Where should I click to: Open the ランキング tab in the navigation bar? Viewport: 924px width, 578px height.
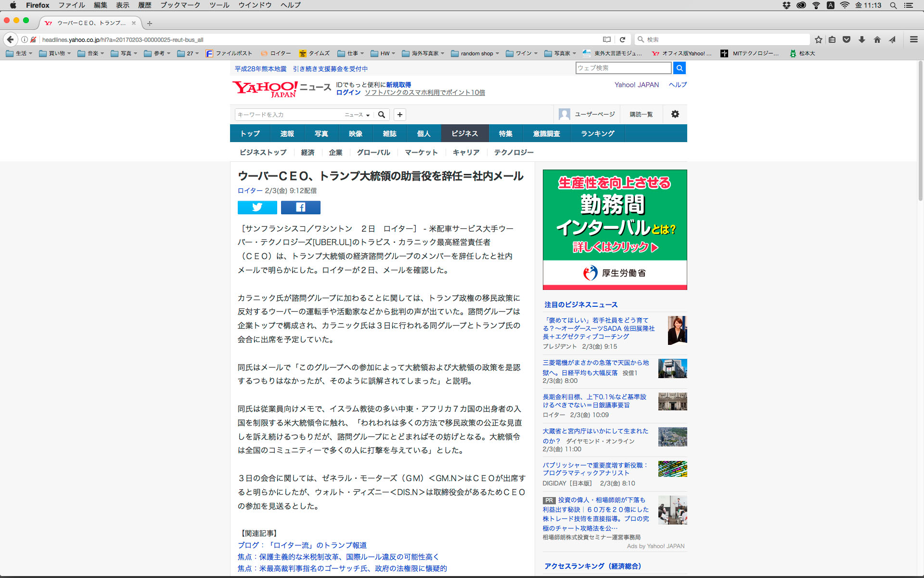[597, 133]
